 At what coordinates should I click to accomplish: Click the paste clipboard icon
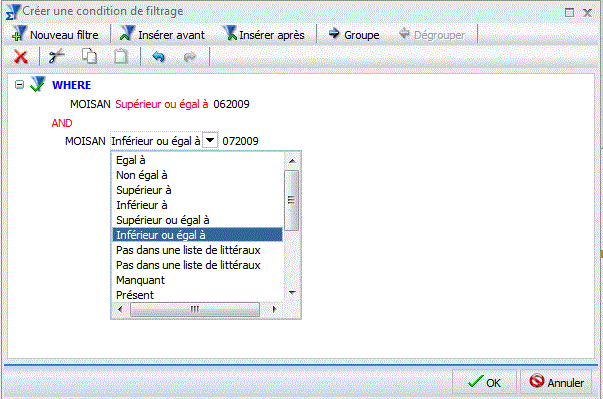click(x=121, y=56)
